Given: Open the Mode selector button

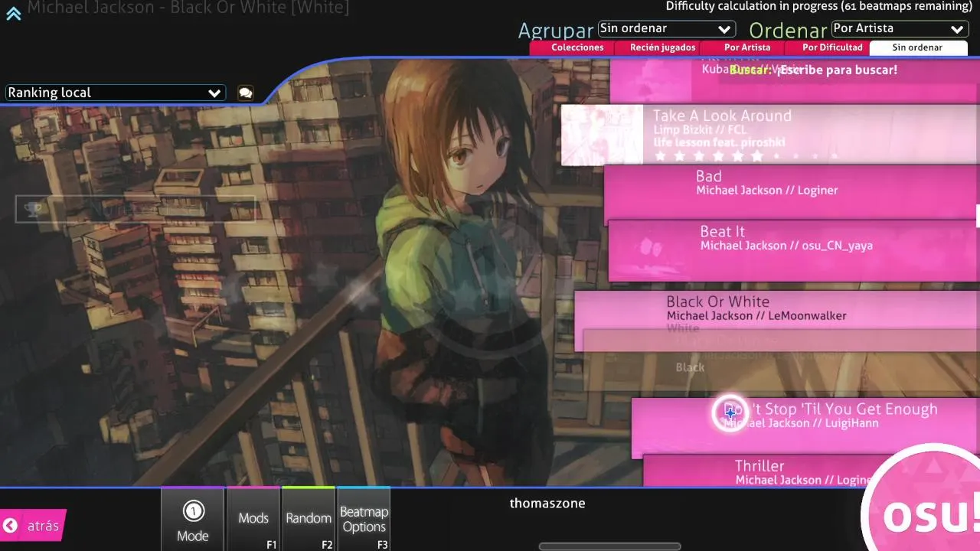Looking at the screenshot, I should pyautogui.click(x=193, y=519).
